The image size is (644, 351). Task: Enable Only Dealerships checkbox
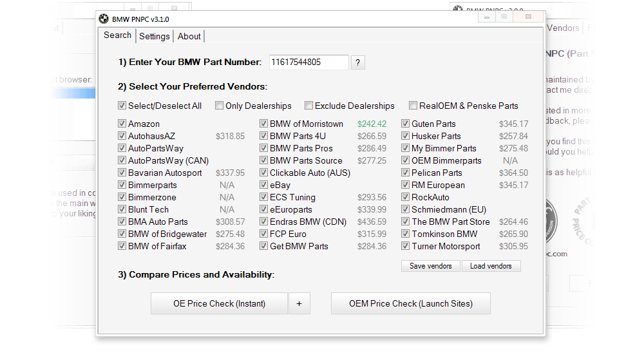219,106
